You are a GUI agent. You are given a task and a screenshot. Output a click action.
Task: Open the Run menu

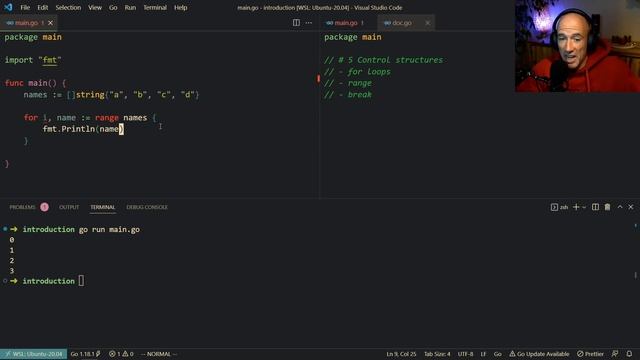[130, 7]
